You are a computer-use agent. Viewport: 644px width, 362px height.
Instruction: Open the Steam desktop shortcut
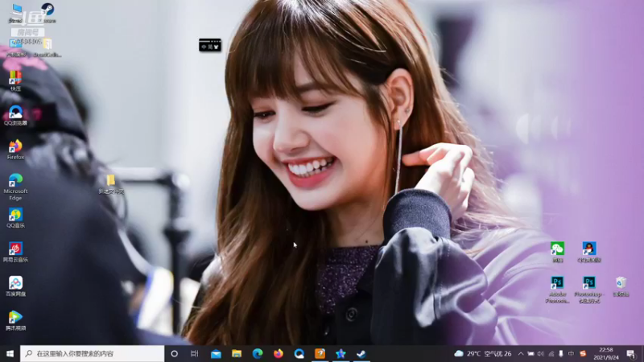(x=47, y=13)
